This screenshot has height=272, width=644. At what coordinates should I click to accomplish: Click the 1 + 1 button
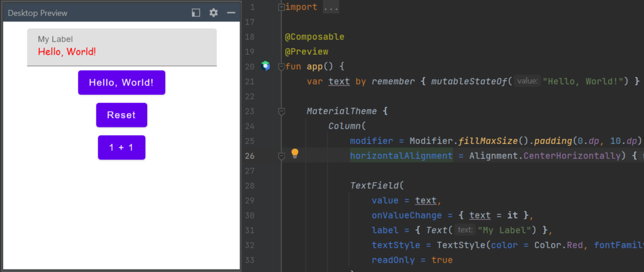coord(121,147)
